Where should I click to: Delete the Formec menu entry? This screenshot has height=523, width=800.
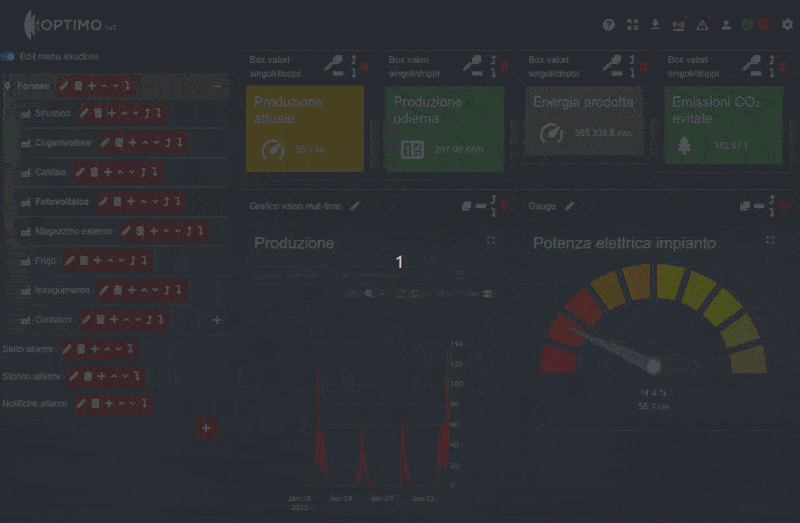78,86
